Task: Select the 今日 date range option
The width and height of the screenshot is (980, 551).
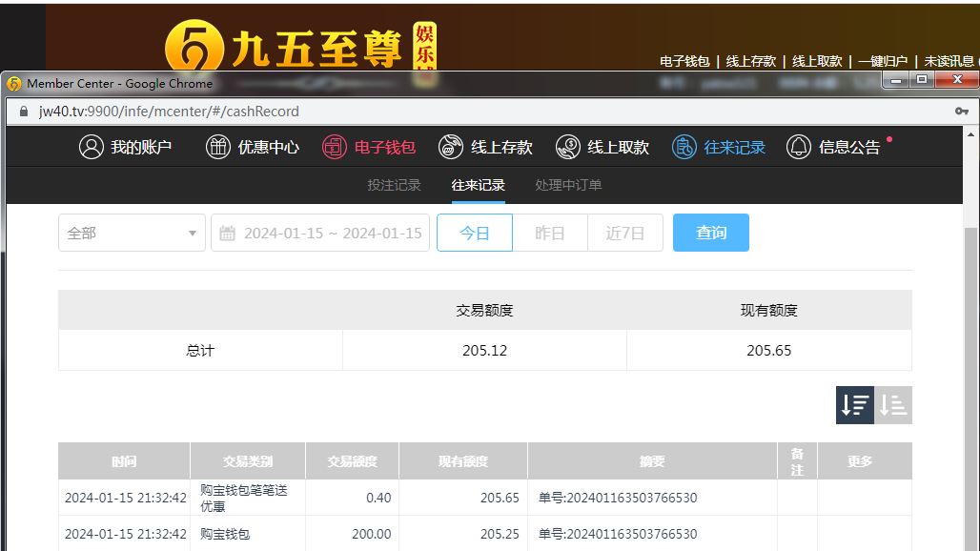Action: point(475,234)
